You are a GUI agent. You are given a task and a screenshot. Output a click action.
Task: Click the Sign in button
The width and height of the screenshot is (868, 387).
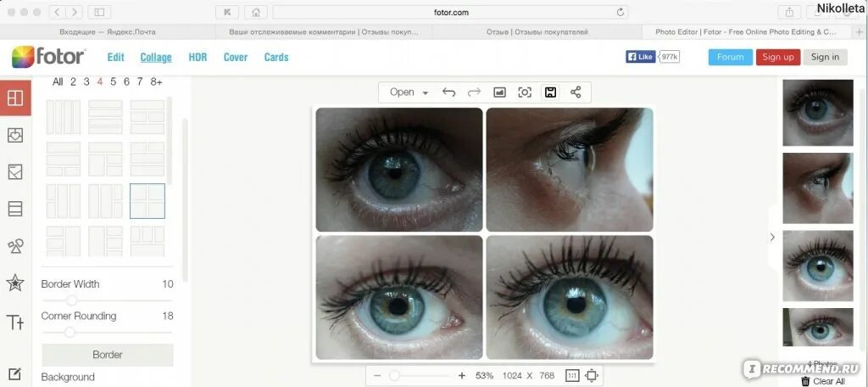click(x=825, y=57)
